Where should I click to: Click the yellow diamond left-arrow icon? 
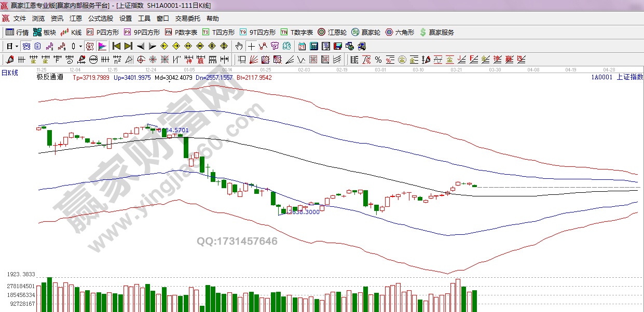click(x=163, y=46)
